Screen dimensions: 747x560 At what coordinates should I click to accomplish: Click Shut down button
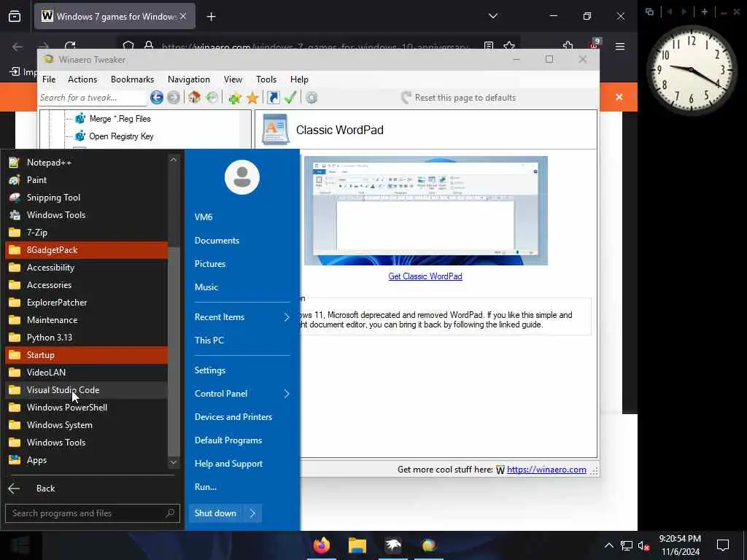click(x=215, y=513)
